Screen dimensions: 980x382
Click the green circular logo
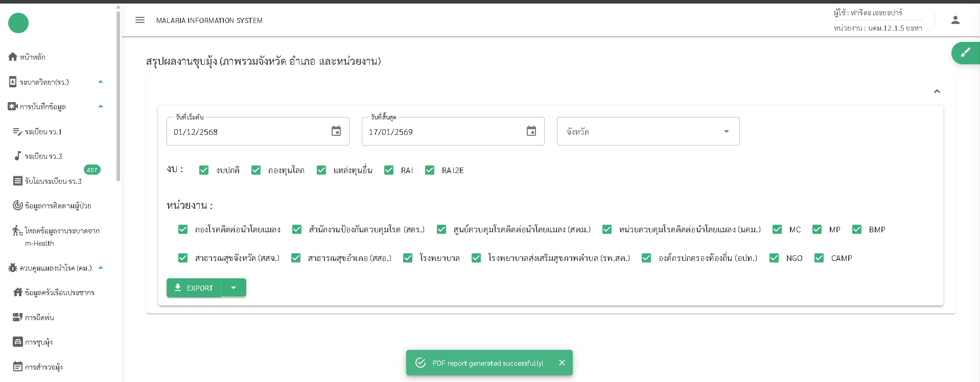pos(18,23)
